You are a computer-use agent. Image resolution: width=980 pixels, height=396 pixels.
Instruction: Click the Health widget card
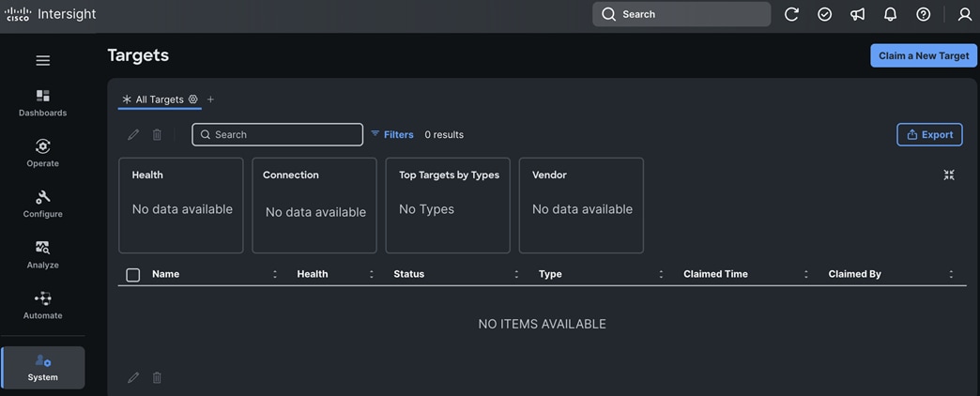180,206
